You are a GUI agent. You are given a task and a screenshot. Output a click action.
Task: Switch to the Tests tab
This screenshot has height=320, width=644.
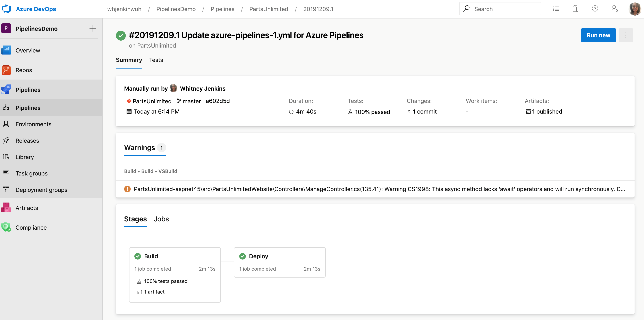coord(156,60)
